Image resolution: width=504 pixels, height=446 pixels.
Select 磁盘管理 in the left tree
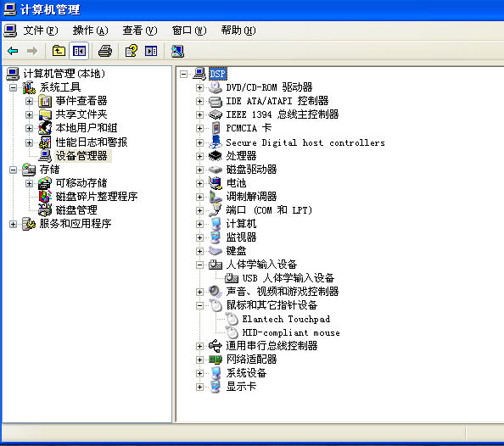point(76,210)
